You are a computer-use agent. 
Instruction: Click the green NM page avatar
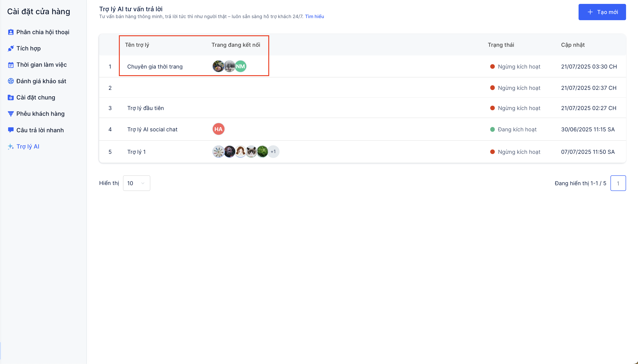pyautogui.click(x=241, y=66)
